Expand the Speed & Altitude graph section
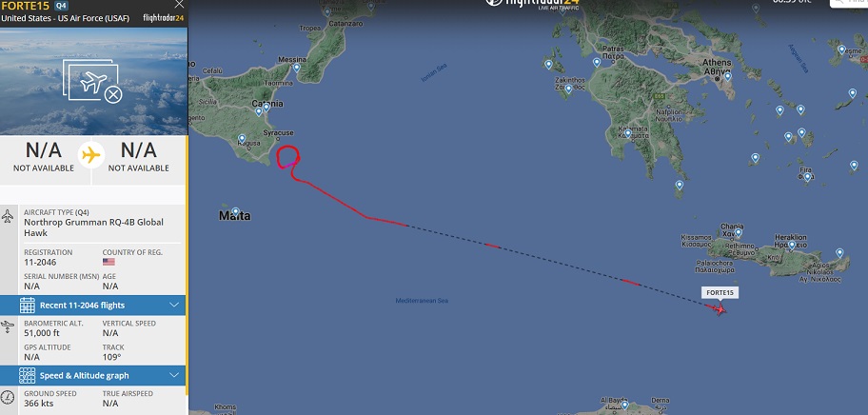The image size is (868, 415). pos(93,375)
